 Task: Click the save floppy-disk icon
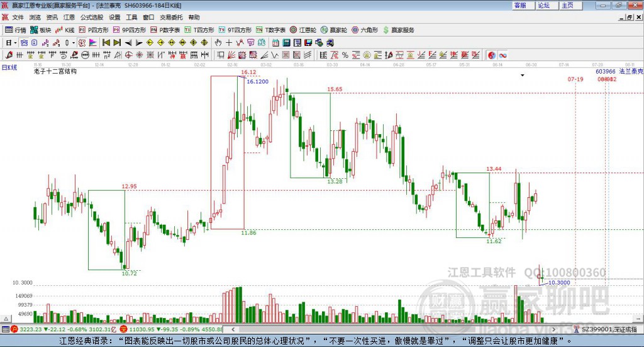pyautogui.click(x=308, y=43)
